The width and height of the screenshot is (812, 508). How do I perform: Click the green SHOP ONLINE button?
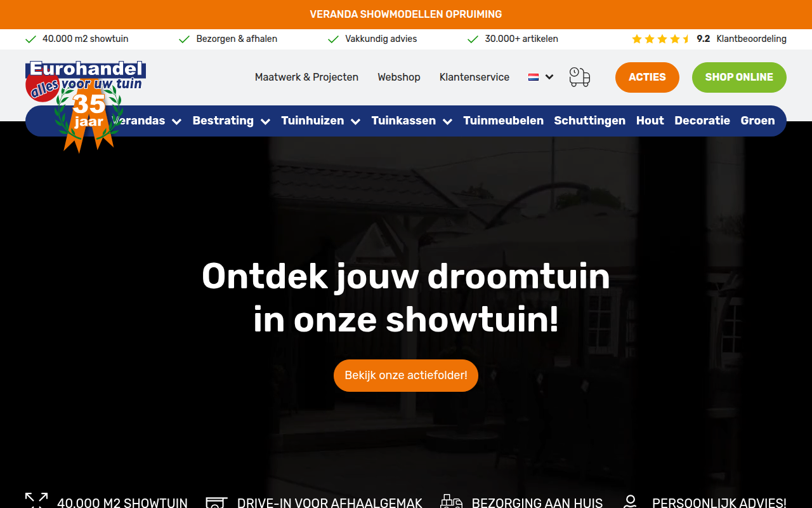coord(739,77)
